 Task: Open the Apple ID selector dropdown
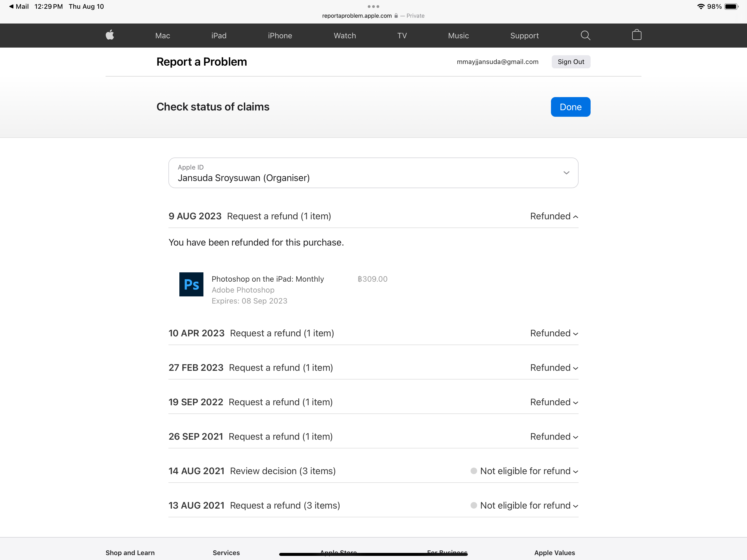coord(373,173)
